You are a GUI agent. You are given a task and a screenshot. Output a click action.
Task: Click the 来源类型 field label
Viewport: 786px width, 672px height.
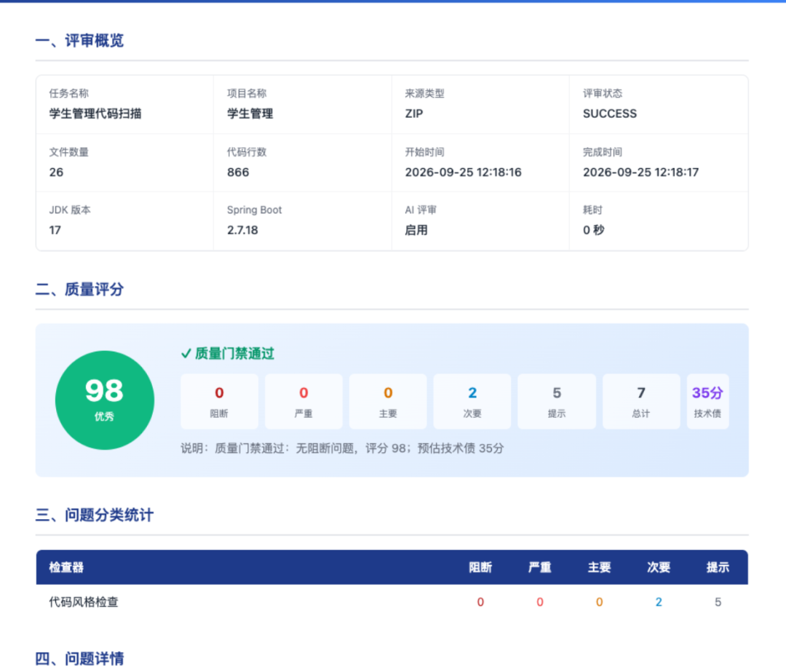[x=424, y=93]
